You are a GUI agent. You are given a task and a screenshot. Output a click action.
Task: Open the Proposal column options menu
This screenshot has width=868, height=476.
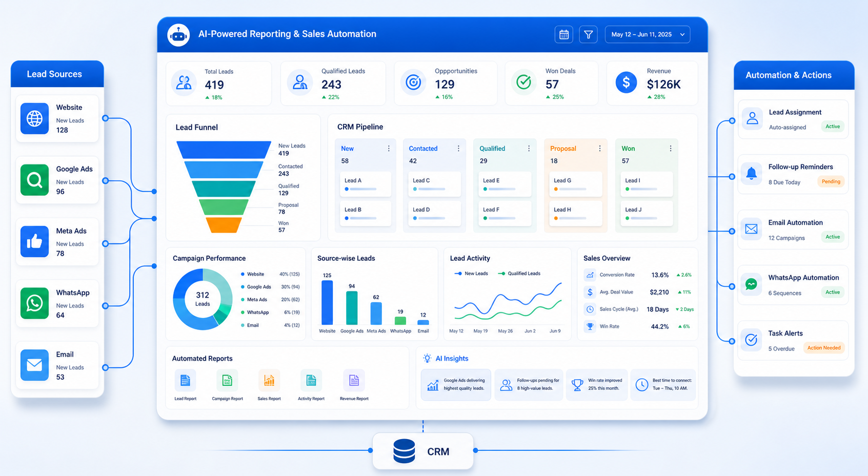coord(599,149)
